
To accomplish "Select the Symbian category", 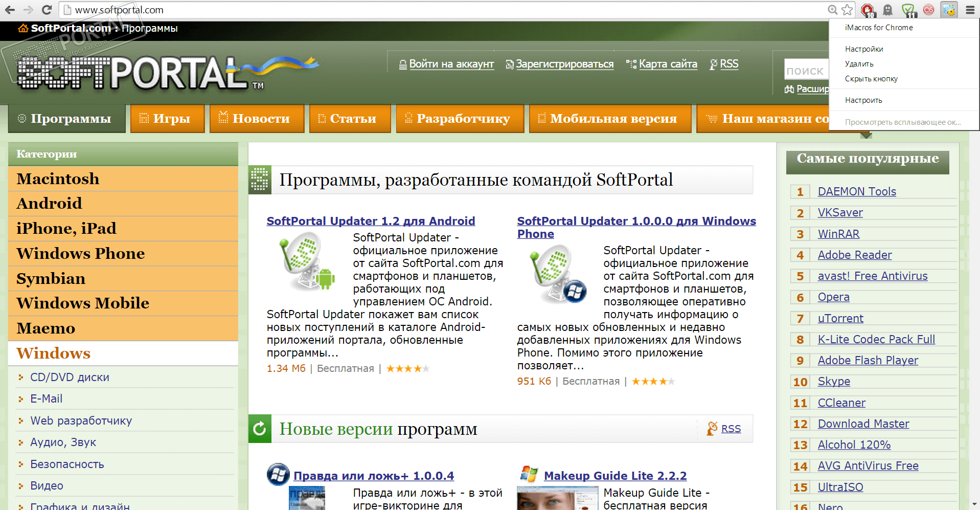I will (x=123, y=279).
